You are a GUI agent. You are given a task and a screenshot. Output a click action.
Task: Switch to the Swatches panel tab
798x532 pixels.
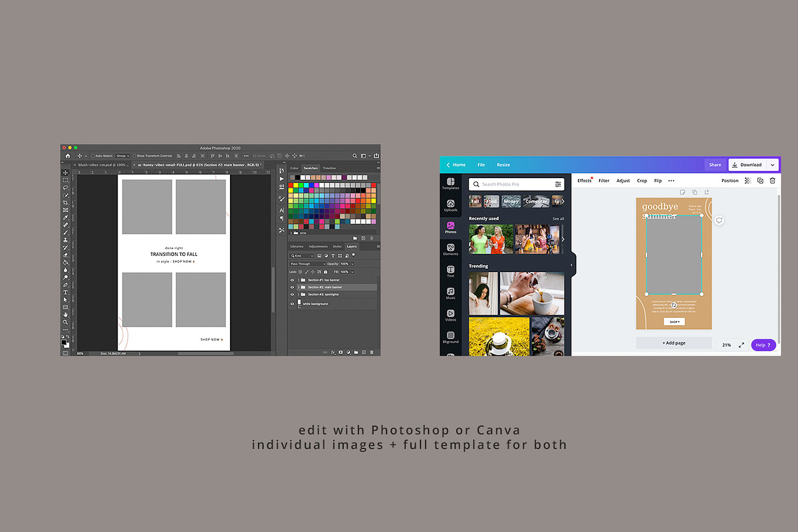click(311, 168)
